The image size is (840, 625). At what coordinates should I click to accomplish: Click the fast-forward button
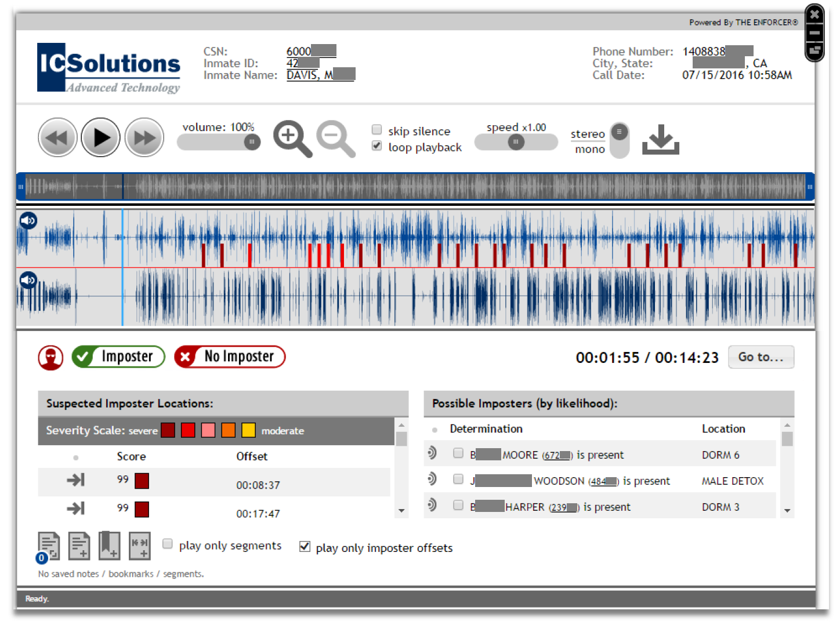coord(144,138)
